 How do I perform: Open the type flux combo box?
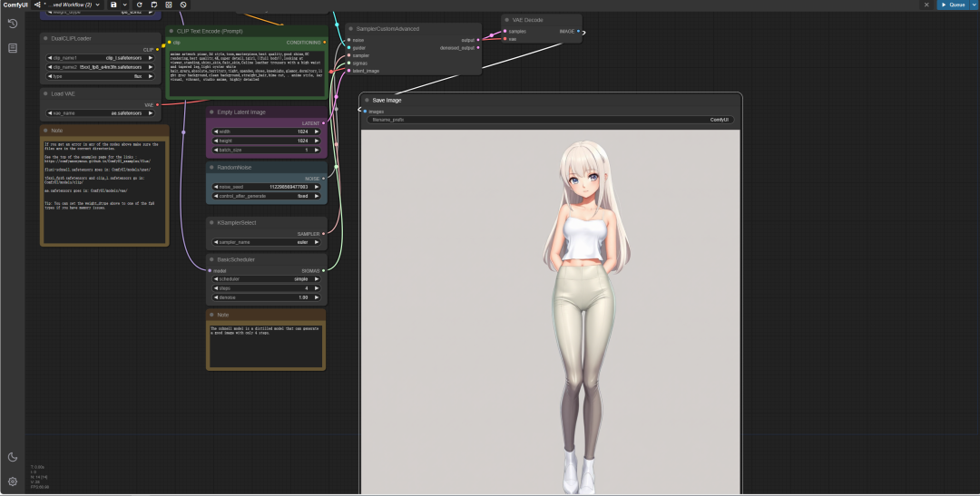[x=101, y=76]
